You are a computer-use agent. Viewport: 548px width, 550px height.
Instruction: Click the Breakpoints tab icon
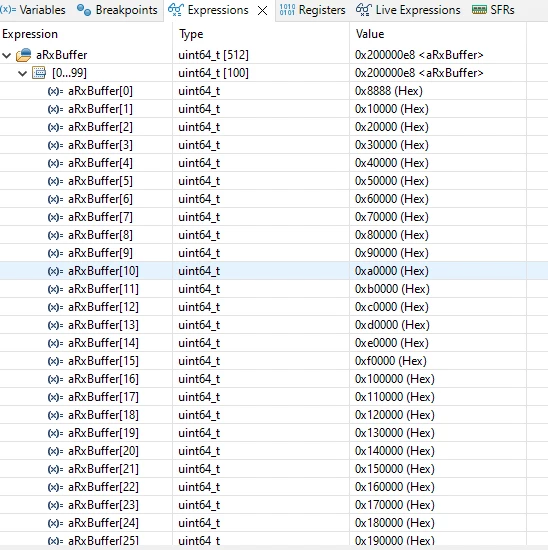point(84,10)
